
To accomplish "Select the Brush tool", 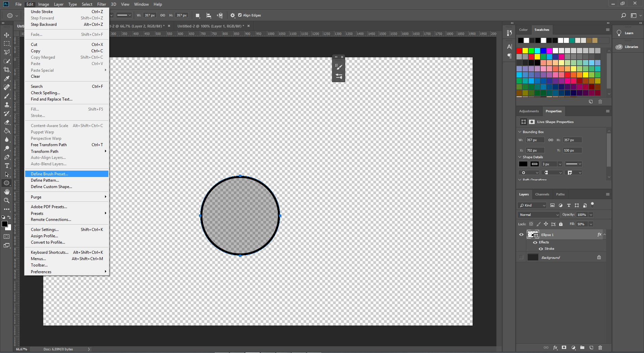I will point(7,96).
